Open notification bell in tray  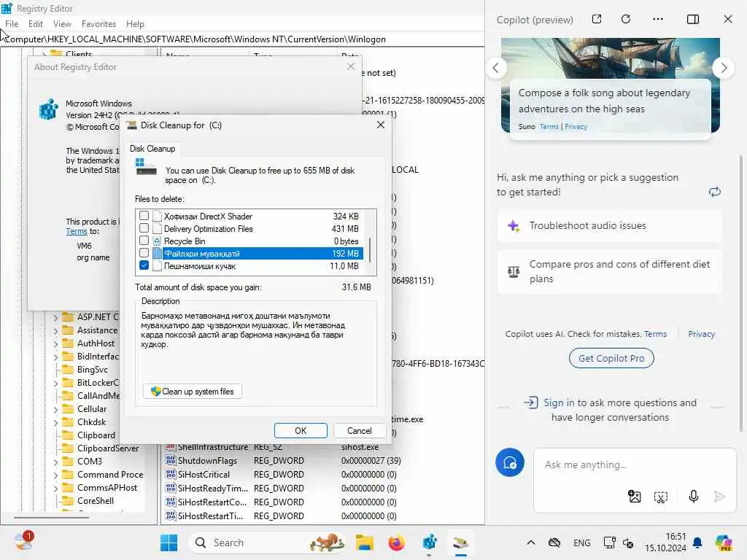697,542
